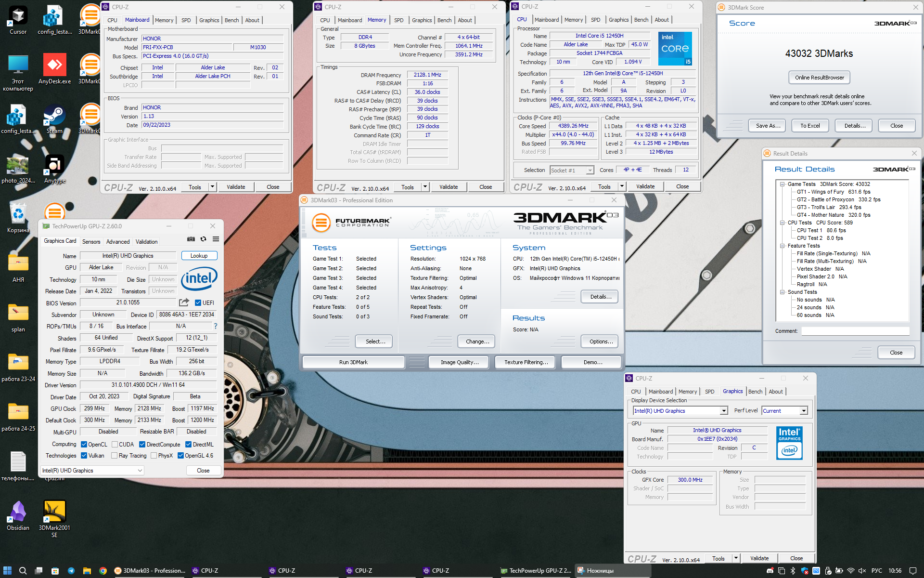
Task: Toggle the DirectML checkbox
Action: pyautogui.click(x=188, y=445)
